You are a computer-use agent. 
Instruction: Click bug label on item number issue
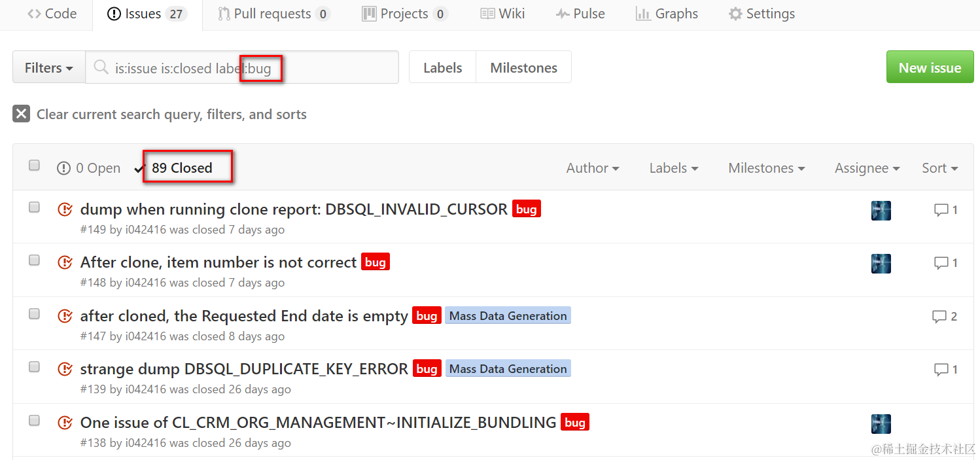376,262
